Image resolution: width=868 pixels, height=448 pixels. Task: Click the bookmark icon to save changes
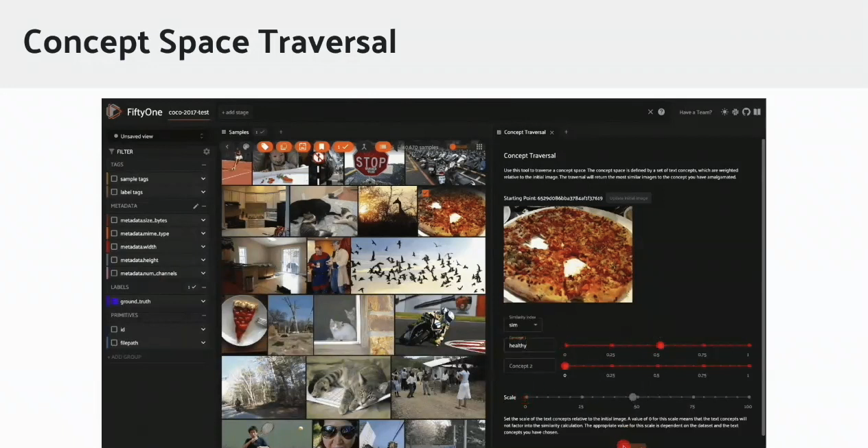pyautogui.click(x=322, y=147)
